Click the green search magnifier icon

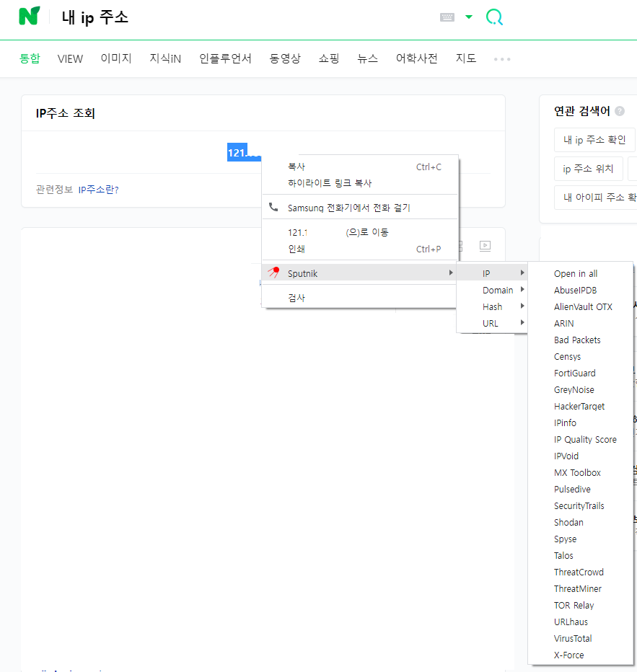pyautogui.click(x=494, y=17)
